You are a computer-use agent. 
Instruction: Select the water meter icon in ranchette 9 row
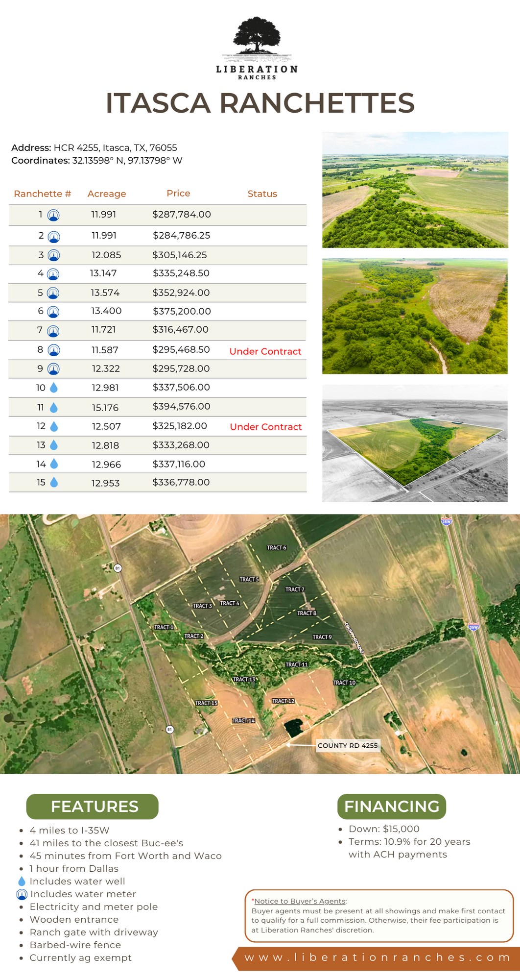53,369
